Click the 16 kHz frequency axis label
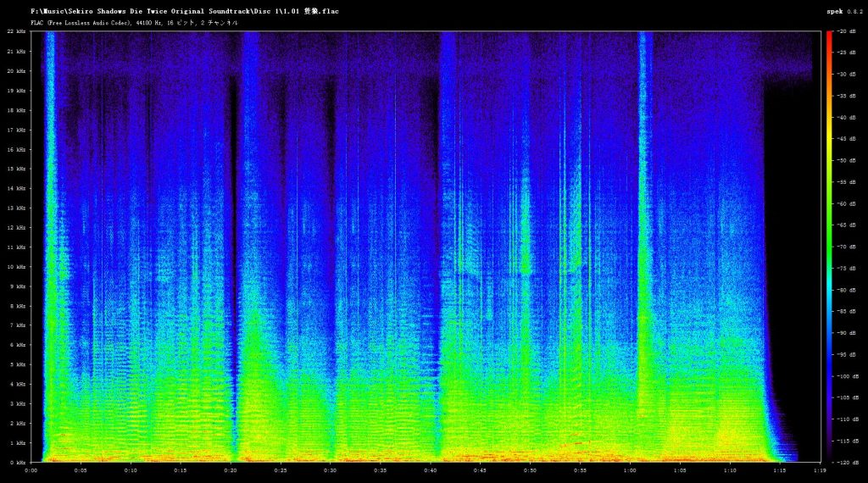This screenshot has height=483, width=868. 17,149
